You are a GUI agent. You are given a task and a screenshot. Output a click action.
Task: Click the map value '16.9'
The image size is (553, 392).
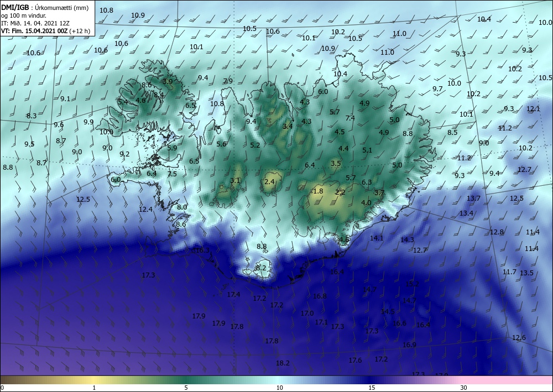pos(409,345)
